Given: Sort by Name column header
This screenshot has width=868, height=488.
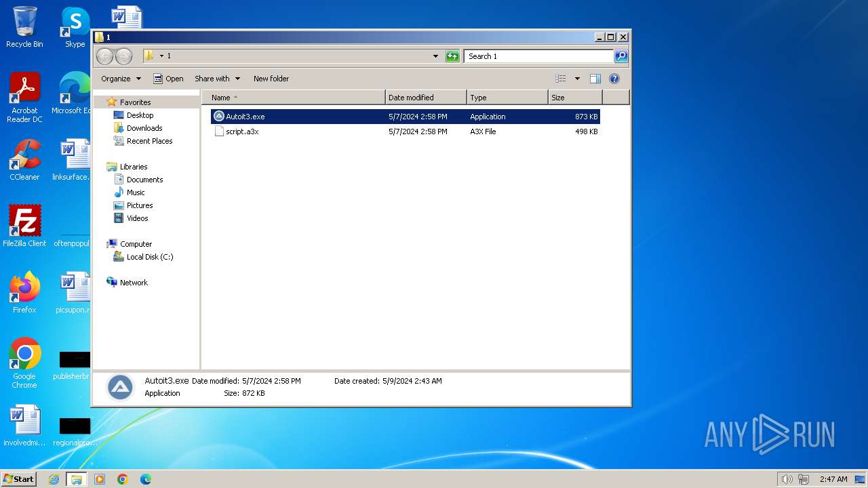Looking at the screenshot, I should pyautogui.click(x=294, y=98).
